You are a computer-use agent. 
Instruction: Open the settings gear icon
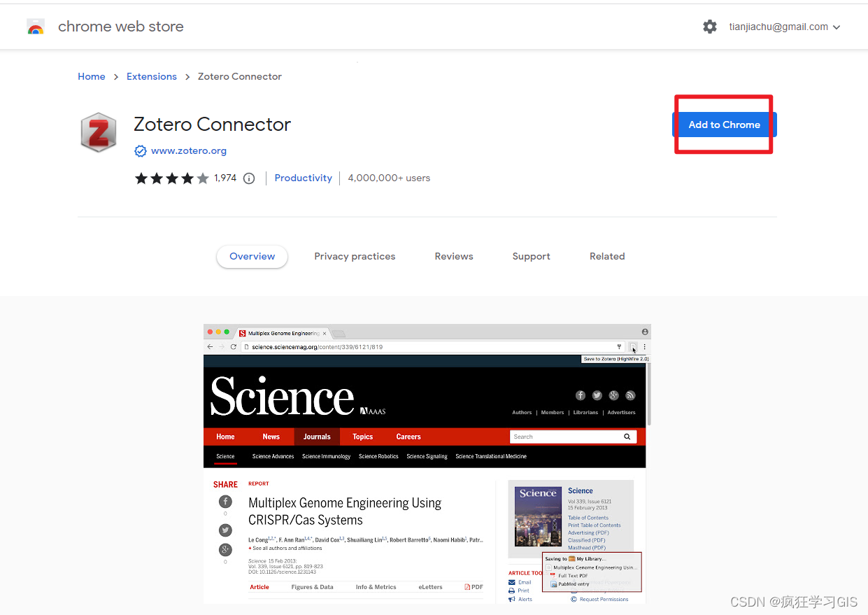tap(710, 27)
